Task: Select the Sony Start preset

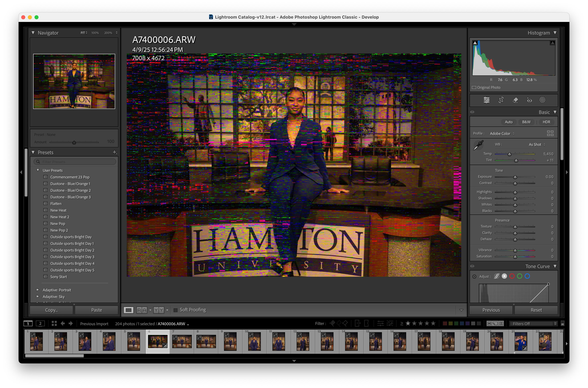Action: [x=59, y=277]
